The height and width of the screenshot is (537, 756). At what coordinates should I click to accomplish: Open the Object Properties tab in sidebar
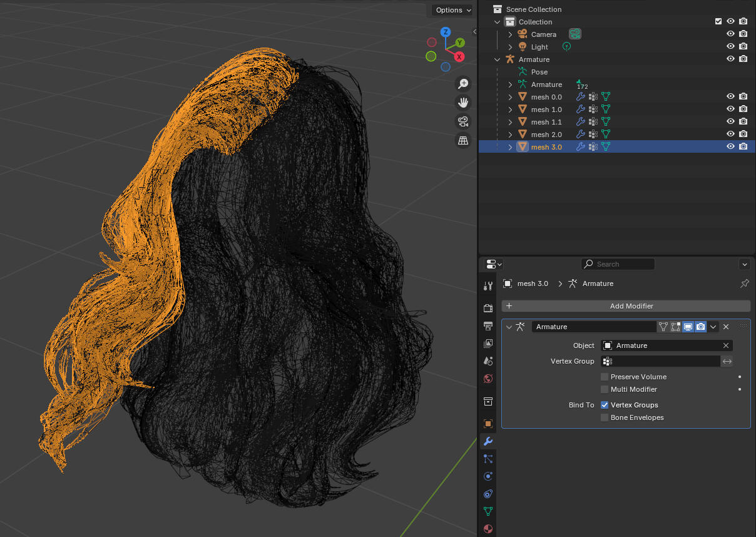click(x=488, y=423)
